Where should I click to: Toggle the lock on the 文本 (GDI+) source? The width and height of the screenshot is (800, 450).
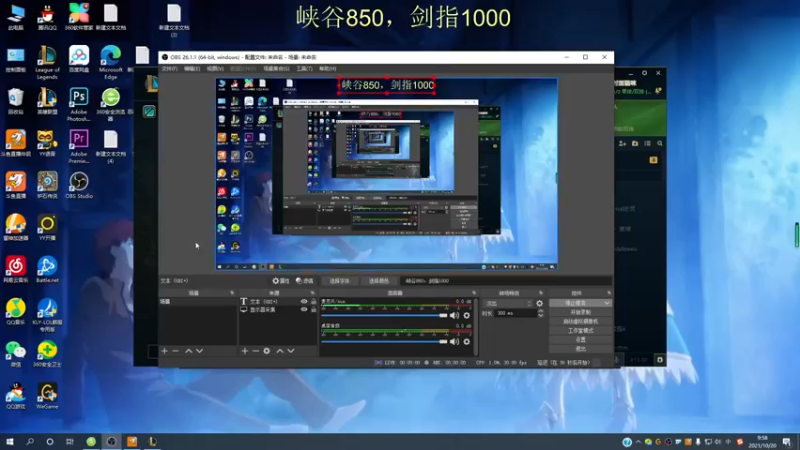(314, 302)
